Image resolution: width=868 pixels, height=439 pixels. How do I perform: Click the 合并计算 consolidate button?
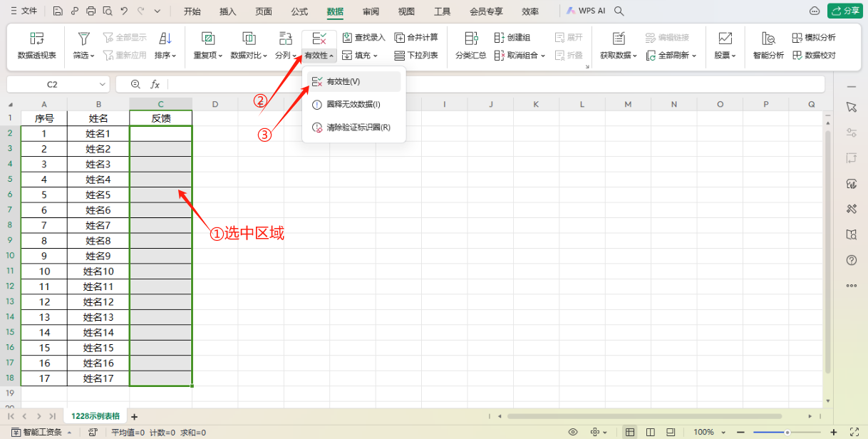(416, 37)
